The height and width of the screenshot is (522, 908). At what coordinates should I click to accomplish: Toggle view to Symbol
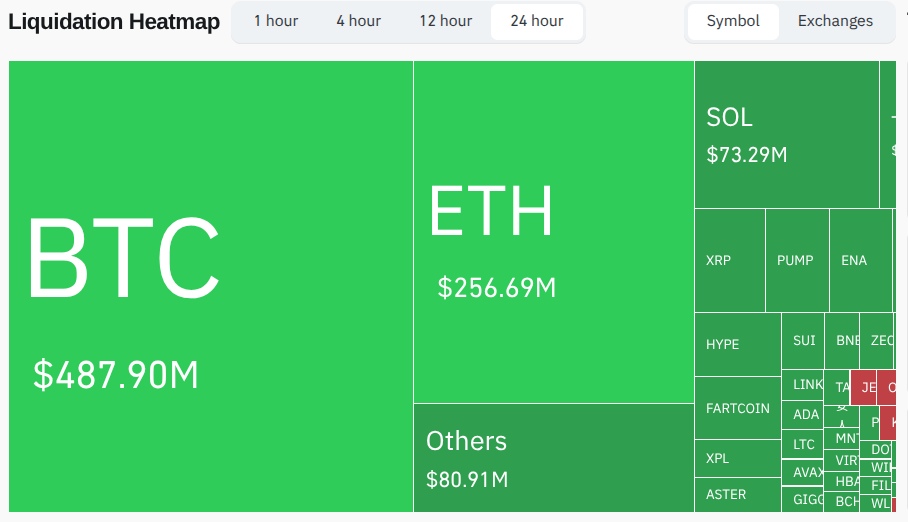[x=733, y=21]
